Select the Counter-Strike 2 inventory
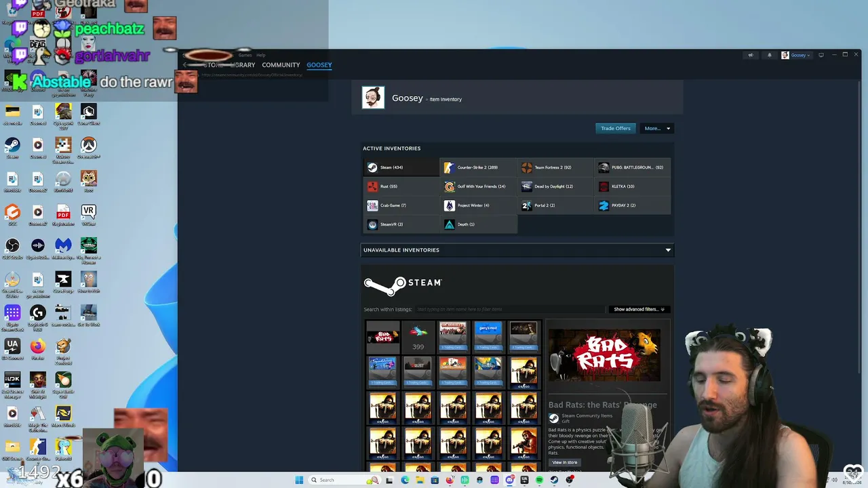Image resolution: width=868 pixels, height=488 pixels. [478, 167]
